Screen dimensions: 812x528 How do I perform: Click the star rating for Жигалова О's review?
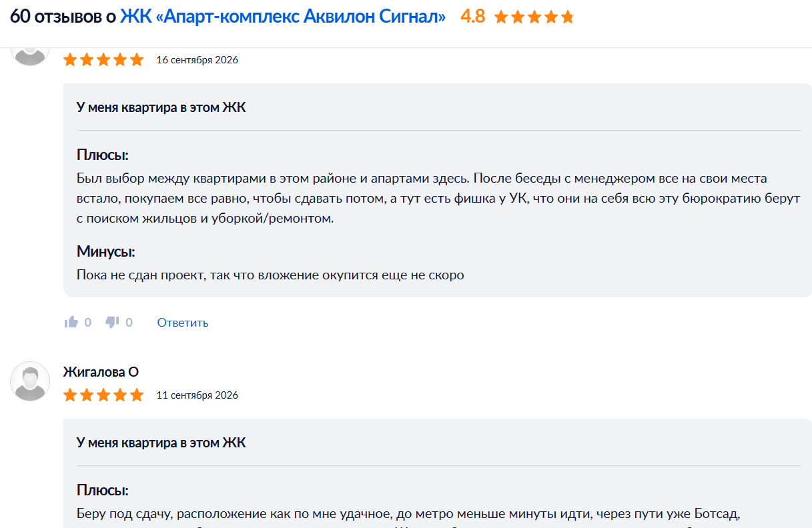103,395
